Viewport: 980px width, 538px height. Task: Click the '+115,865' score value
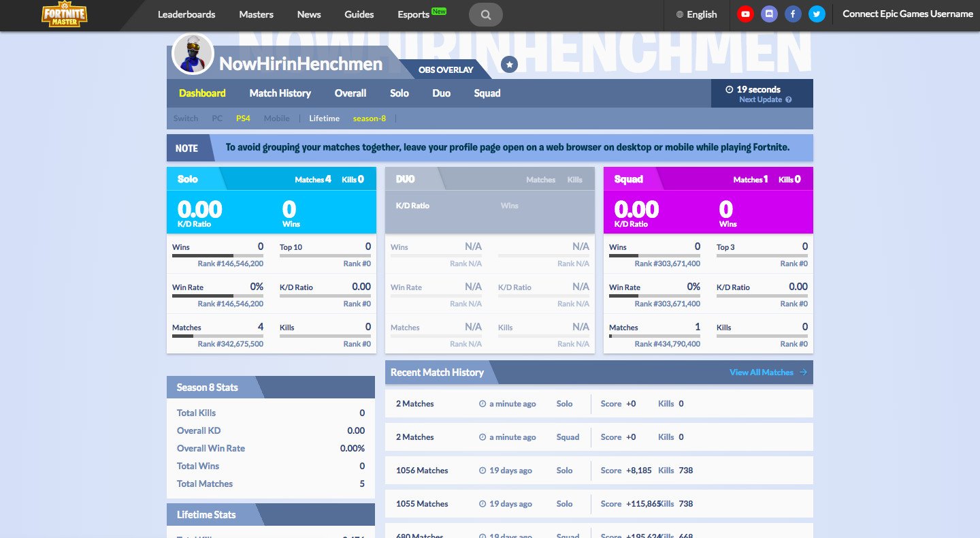(644, 504)
